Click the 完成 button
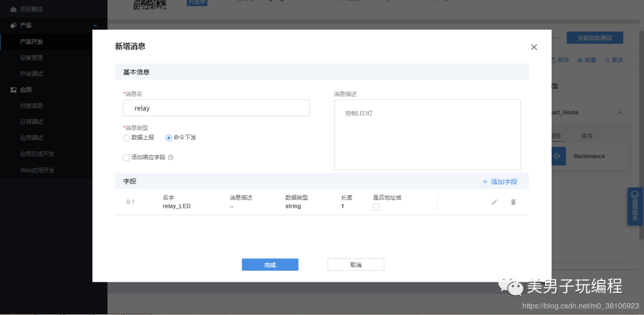The width and height of the screenshot is (644, 315). pyautogui.click(x=270, y=264)
